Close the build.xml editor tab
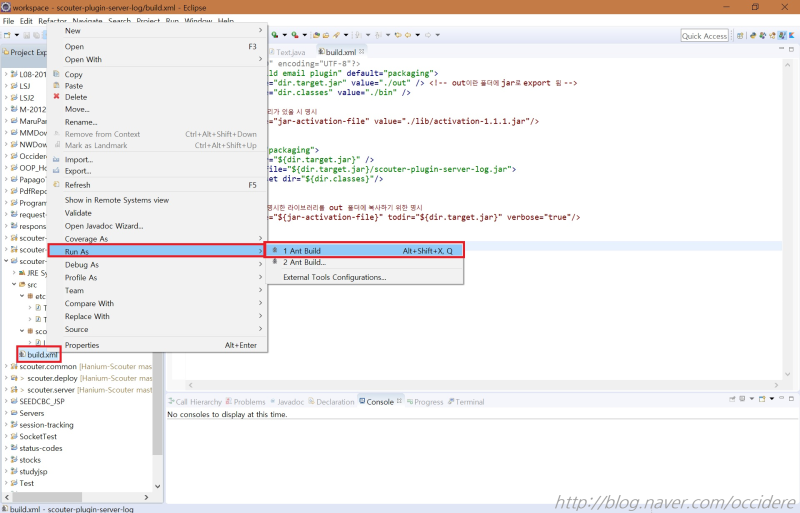Viewport: 800px width, 513px height. point(362,52)
